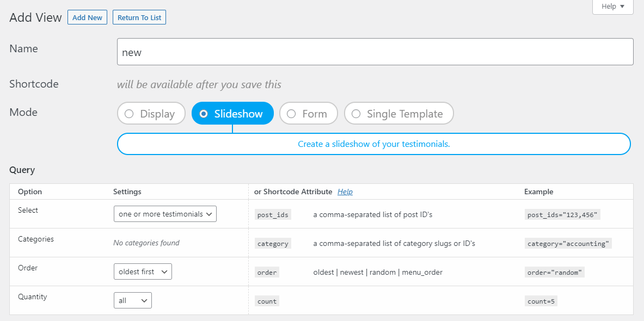Open the Order dropdown showing 'oldest first'
Image resolution: width=644 pixels, height=321 pixels.
click(x=142, y=271)
